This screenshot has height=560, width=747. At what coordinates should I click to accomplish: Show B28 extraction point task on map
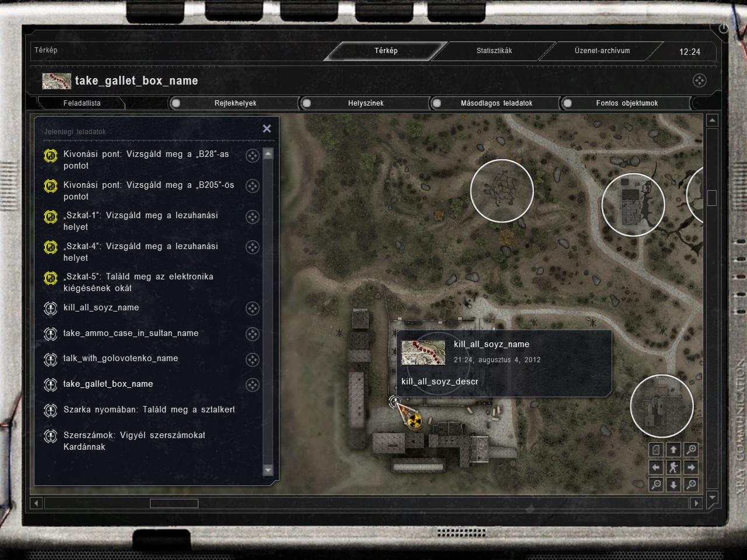pos(252,155)
